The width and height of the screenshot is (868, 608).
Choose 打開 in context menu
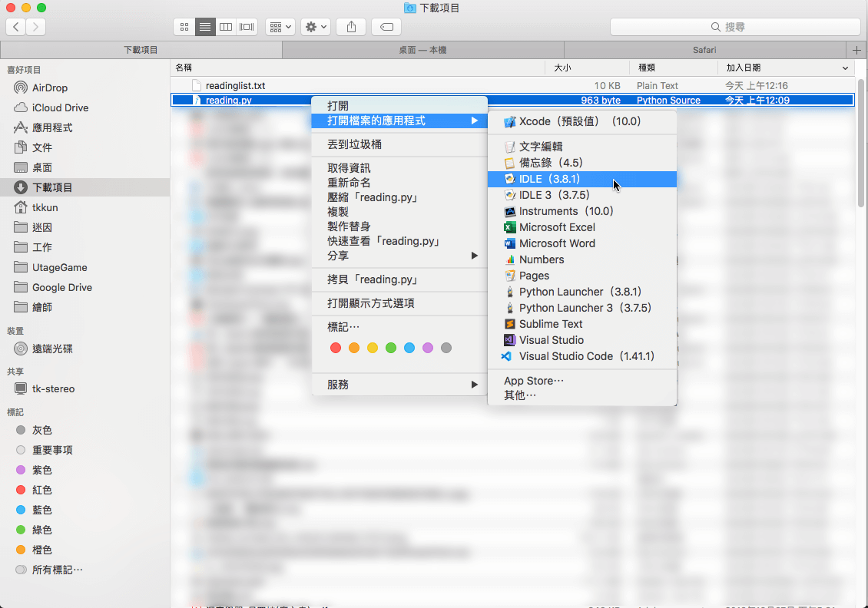pyautogui.click(x=399, y=106)
